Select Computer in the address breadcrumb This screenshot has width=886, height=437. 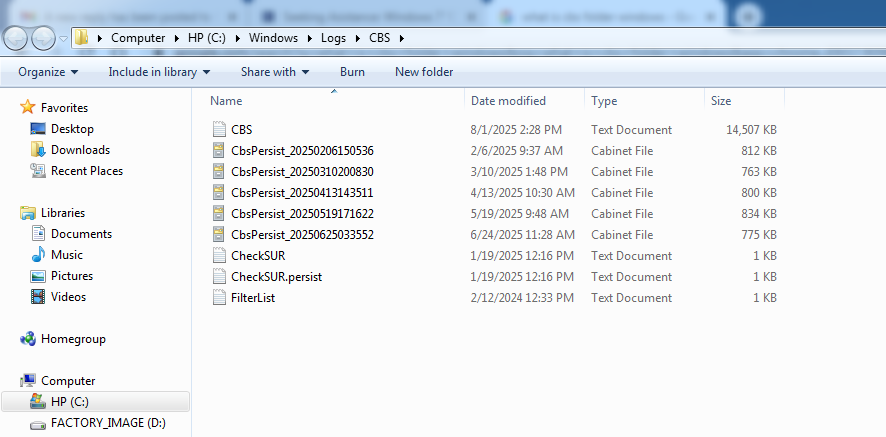[x=138, y=38]
